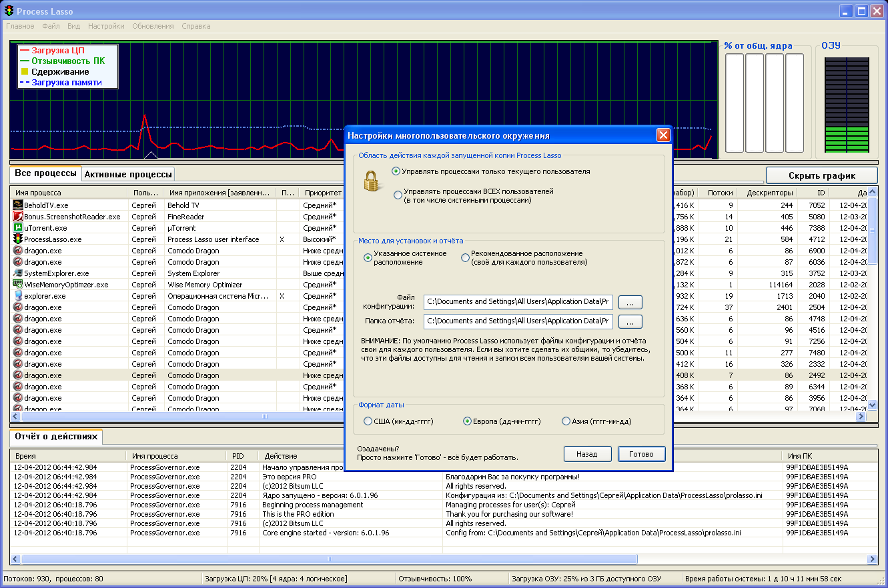The height and width of the screenshot is (588, 888).
Task: Click the 'Файл конфигурации' path field
Action: pyautogui.click(x=518, y=303)
